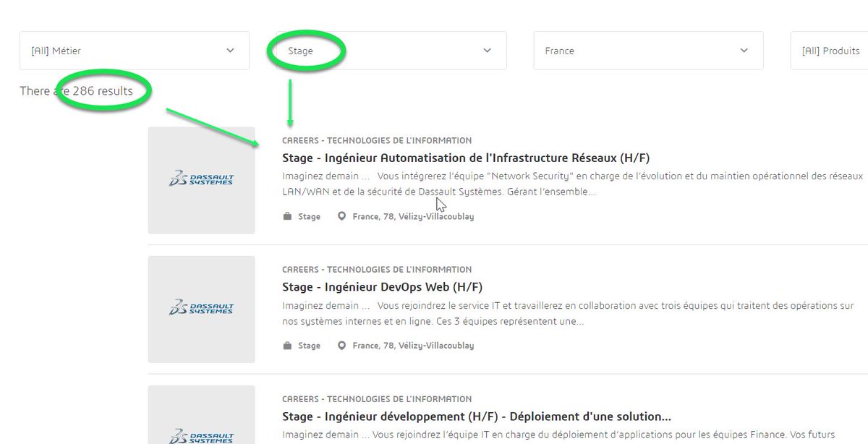Click the 'There are 286 results' count text
Screen dimensions: 868x444
(77, 91)
